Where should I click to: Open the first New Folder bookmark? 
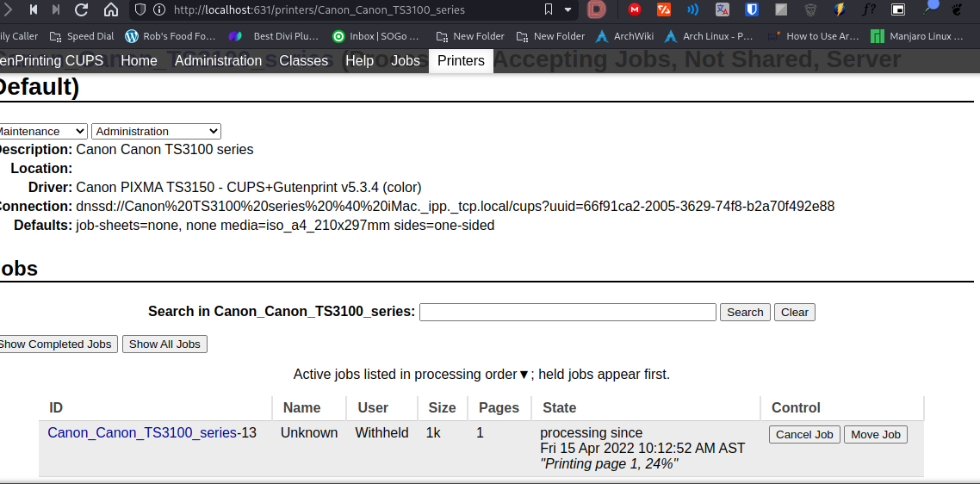[x=470, y=36]
